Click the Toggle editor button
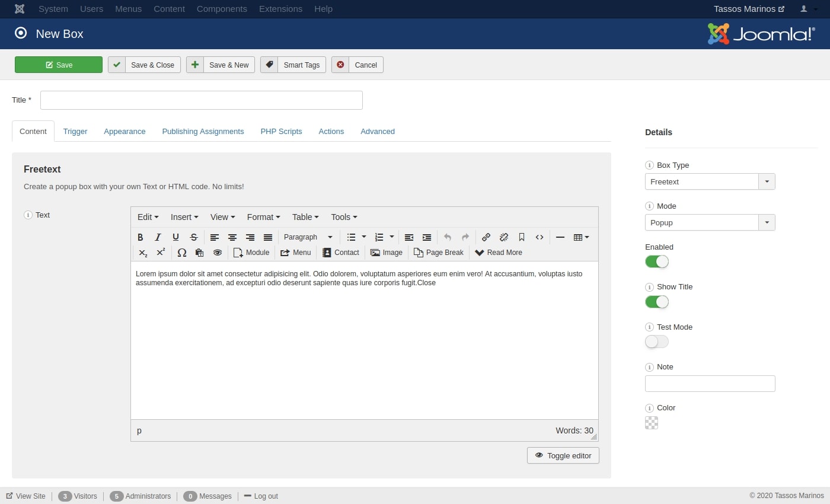830x504 pixels. (562, 455)
